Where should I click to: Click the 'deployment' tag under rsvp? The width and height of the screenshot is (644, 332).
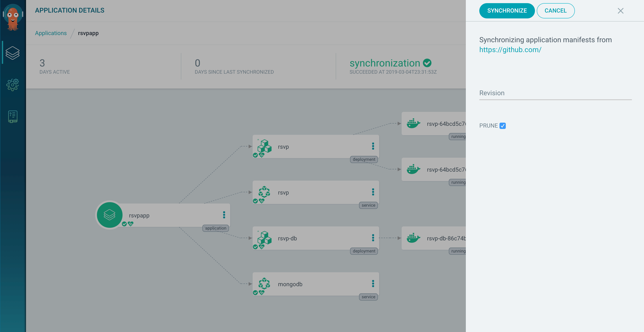[x=364, y=159]
